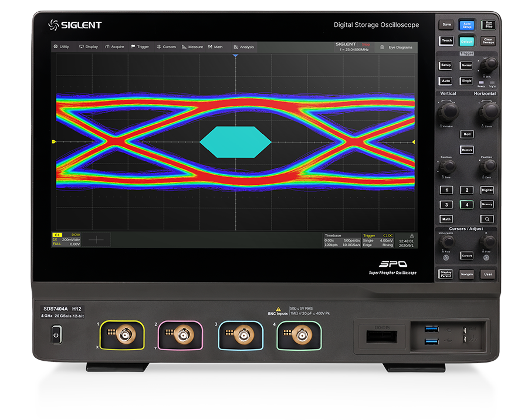
Task: Toggle channel 4 button on
Action: [466, 205]
